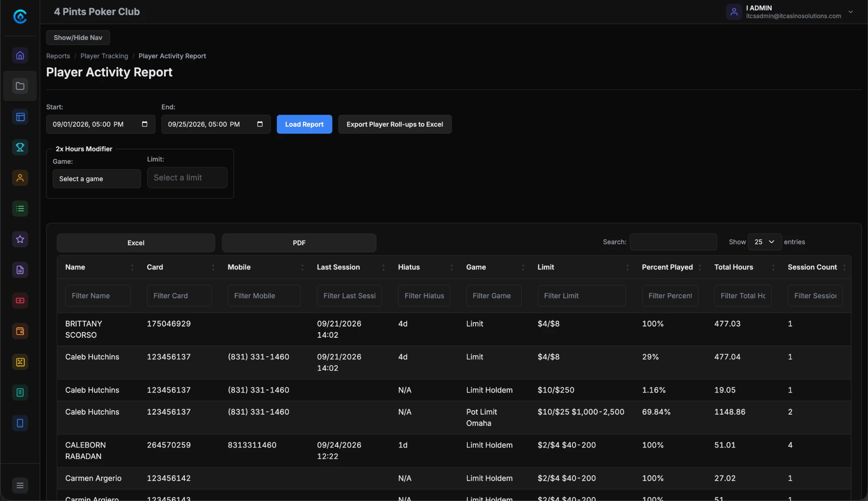Screen dimensions: 868x501
Task: Open the purple document icon in the sidebar
Action: pos(20,270)
